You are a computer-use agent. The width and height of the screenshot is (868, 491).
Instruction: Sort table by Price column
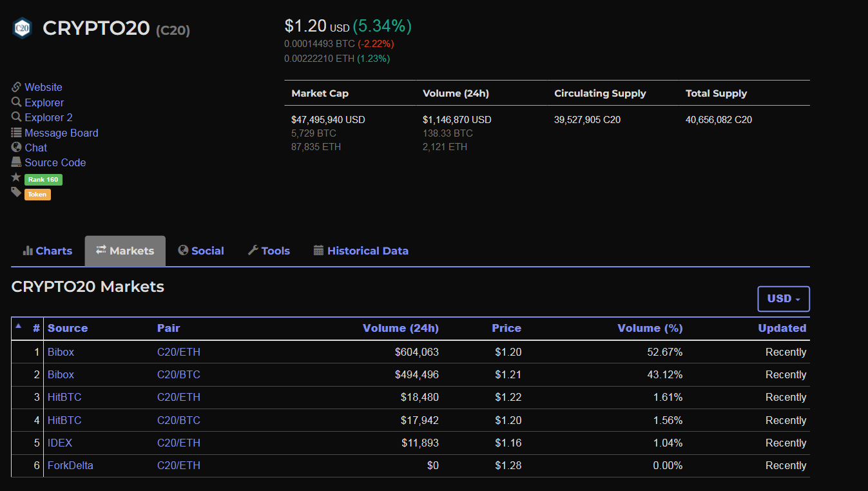click(506, 328)
